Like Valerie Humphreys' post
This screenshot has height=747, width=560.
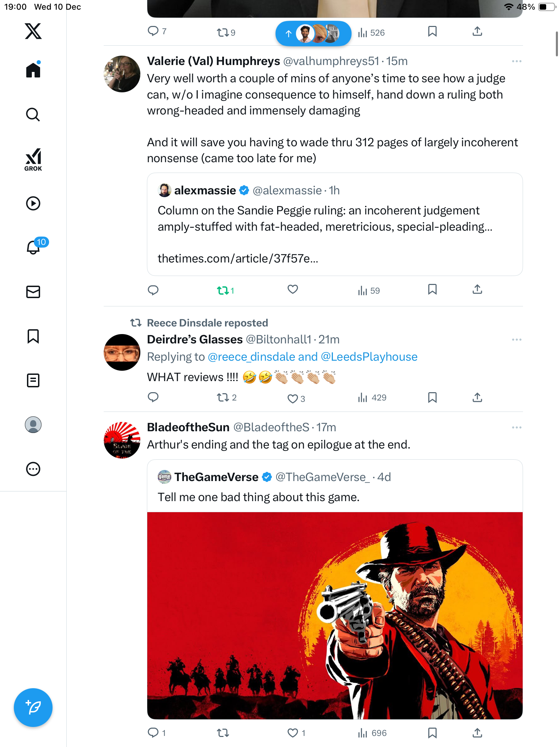(x=292, y=289)
